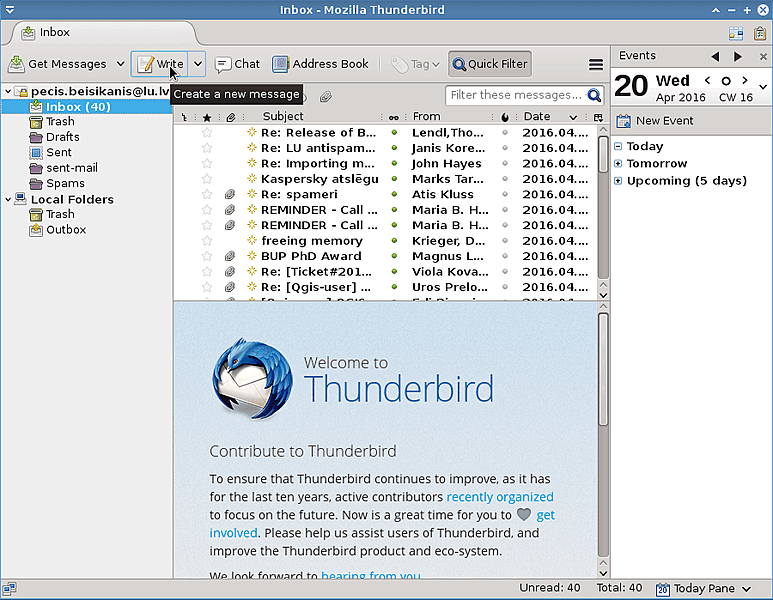Screen dimensions: 773x600
Task: Open the Drafts folder
Action: (63, 137)
